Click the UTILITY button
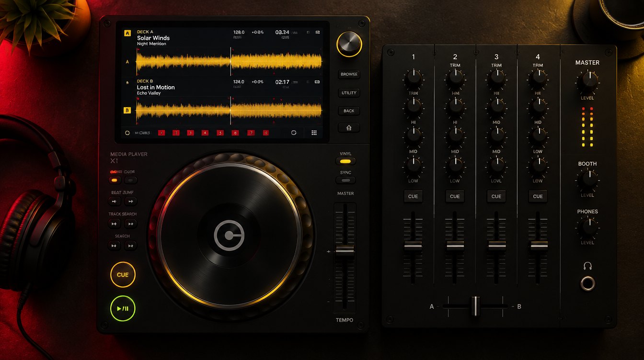 (349, 93)
